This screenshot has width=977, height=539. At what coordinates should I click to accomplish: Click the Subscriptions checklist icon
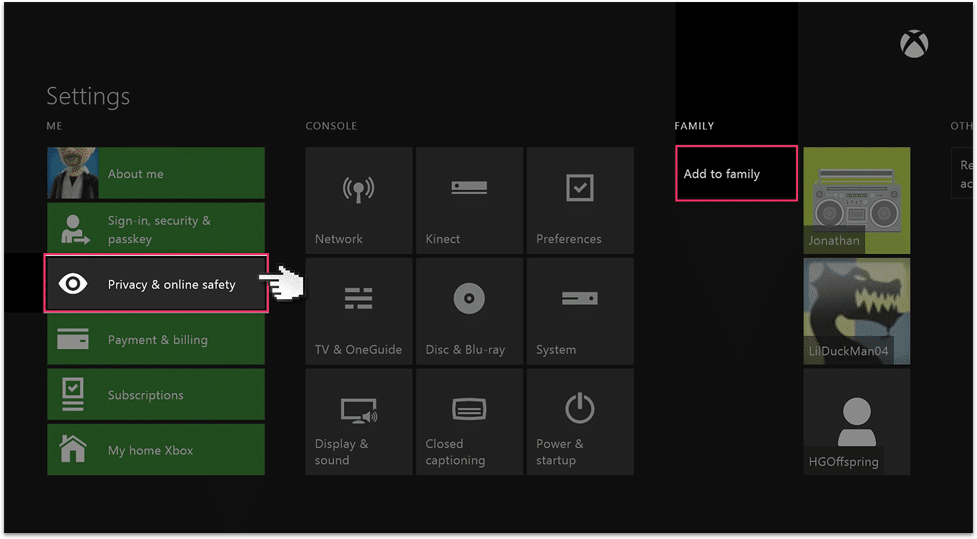tap(73, 394)
